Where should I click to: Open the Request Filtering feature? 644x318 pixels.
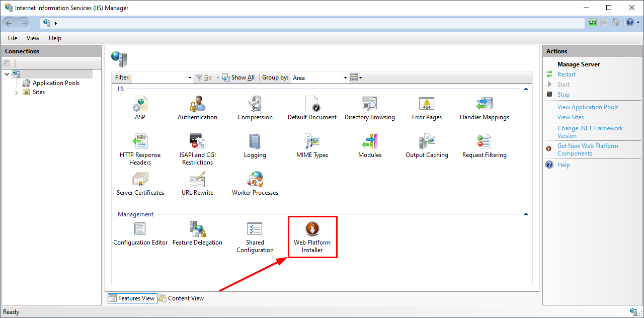pos(484,146)
